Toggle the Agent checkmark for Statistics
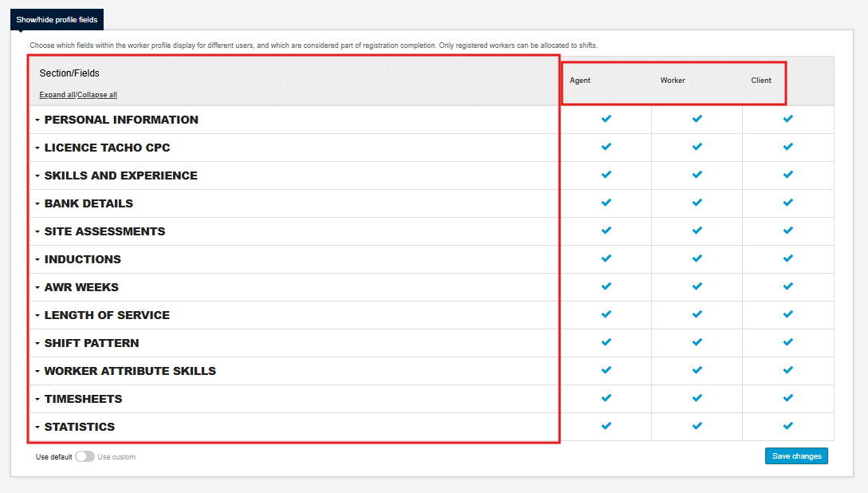Screen dimensions: 868x493 [x=606, y=426]
